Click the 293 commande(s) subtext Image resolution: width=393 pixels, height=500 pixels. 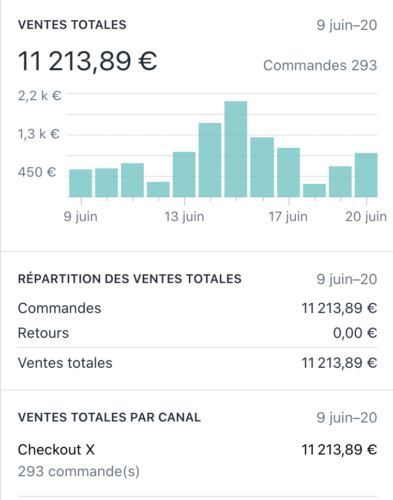[x=79, y=471]
